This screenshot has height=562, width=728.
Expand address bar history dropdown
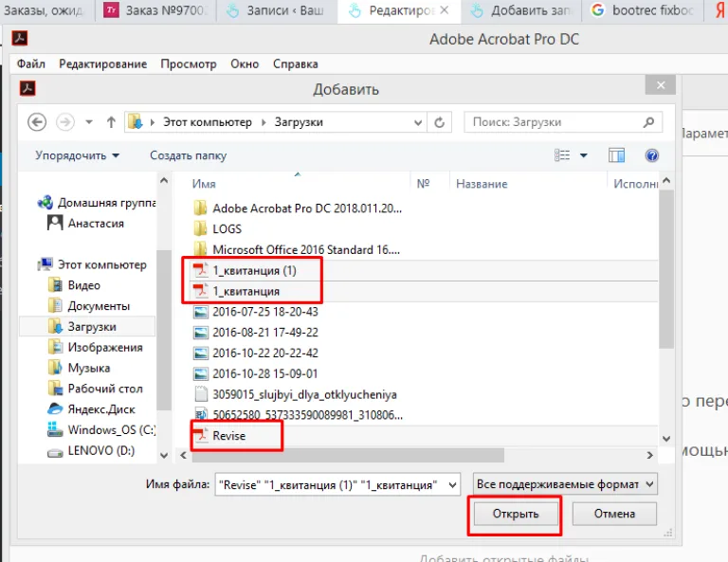(418, 122)
